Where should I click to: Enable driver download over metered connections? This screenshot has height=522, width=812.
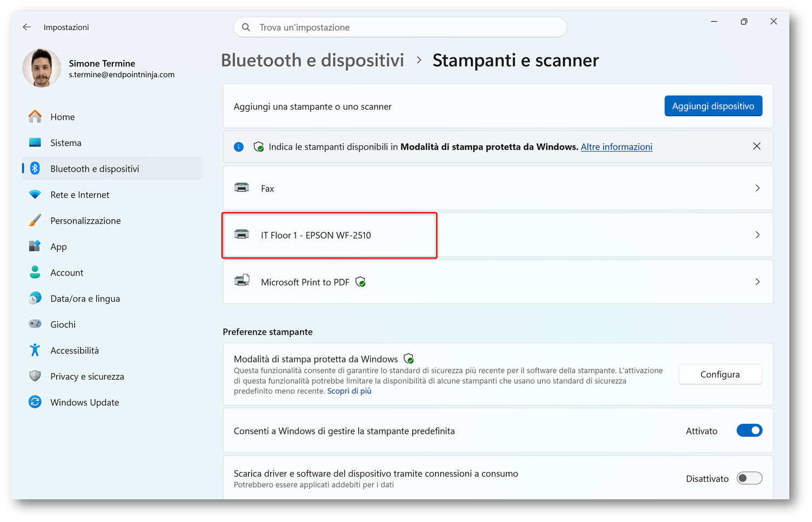coord(749,478)
